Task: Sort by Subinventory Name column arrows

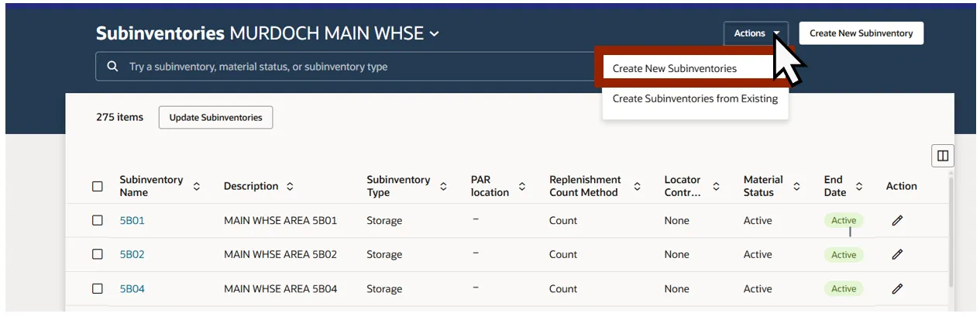Action: [x=197, y=186]
